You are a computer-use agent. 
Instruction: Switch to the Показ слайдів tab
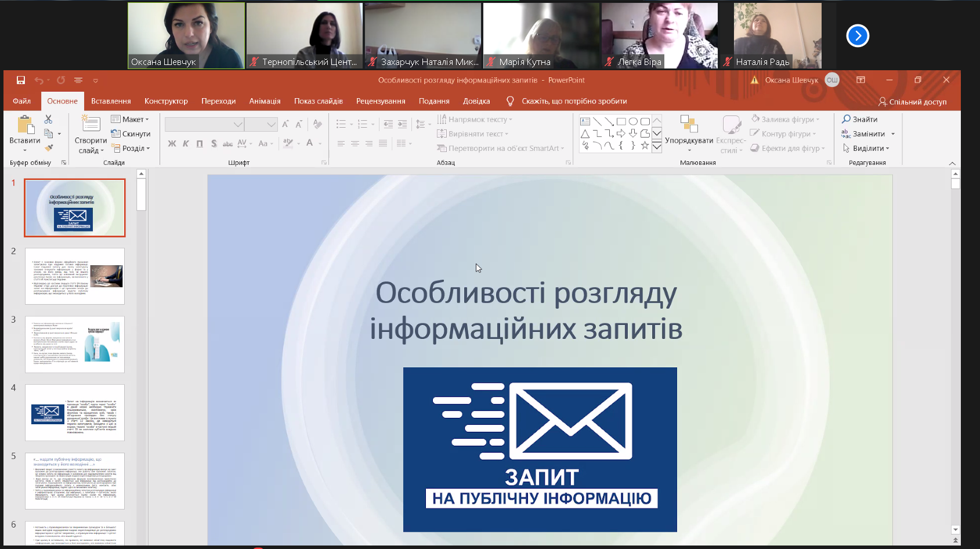pos(318,101)
